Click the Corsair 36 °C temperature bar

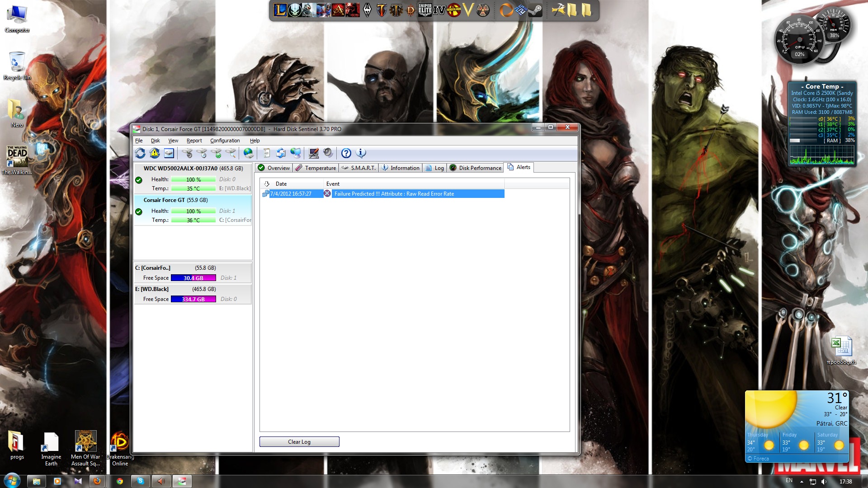(193, 220)
